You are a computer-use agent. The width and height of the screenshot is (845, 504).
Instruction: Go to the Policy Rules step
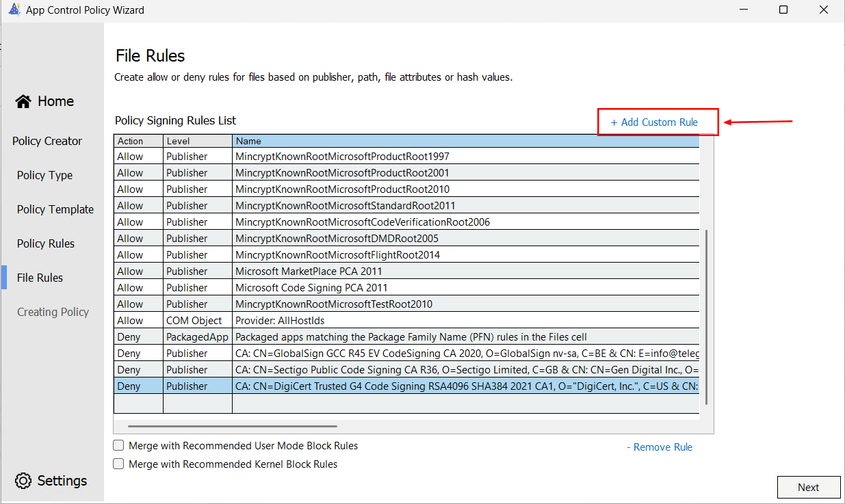pyautogui.click(x=46, y=243)
